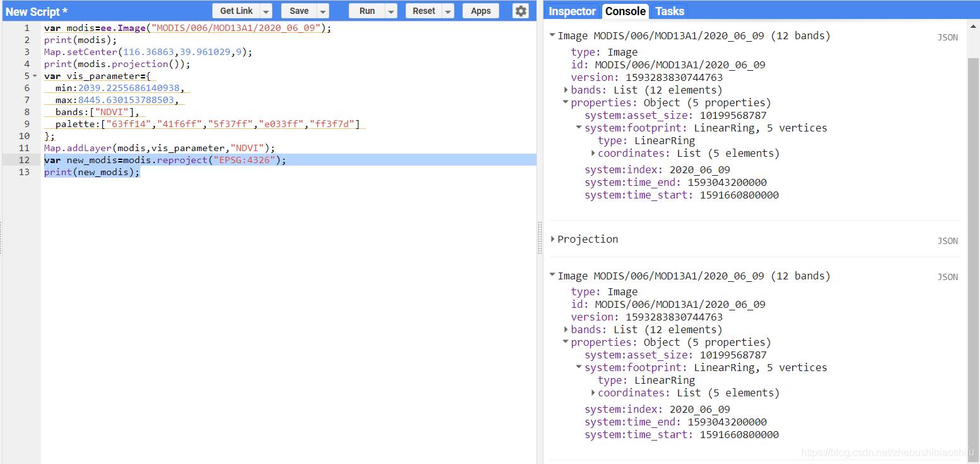The image size is (980, 464).
Task: Open the Apps button
Action: click(480, 11)
